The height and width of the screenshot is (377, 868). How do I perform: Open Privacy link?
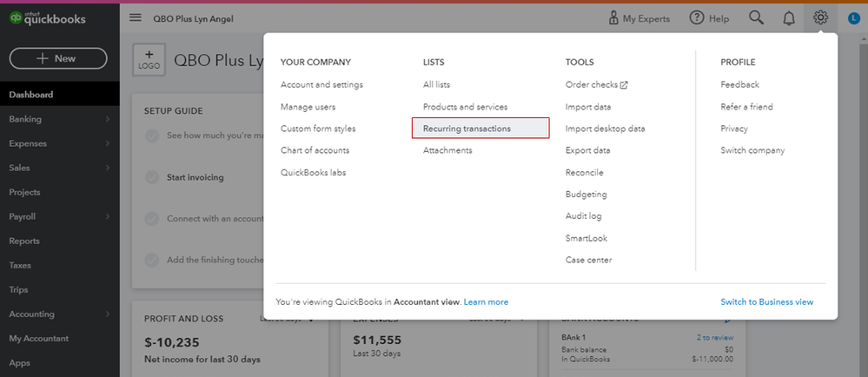click(734, 129)
